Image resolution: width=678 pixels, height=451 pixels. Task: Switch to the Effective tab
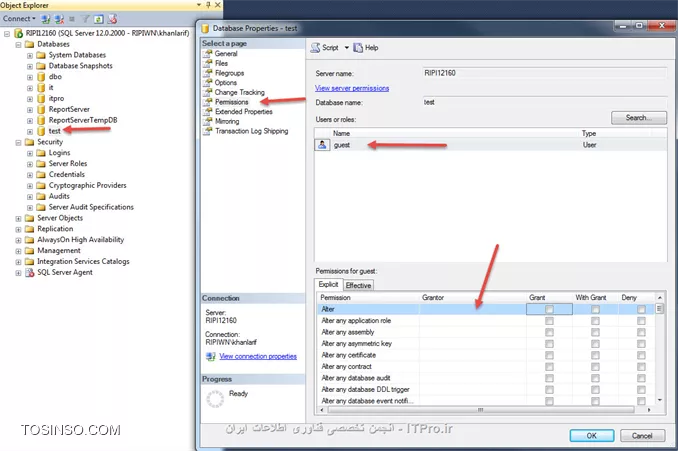358,285
